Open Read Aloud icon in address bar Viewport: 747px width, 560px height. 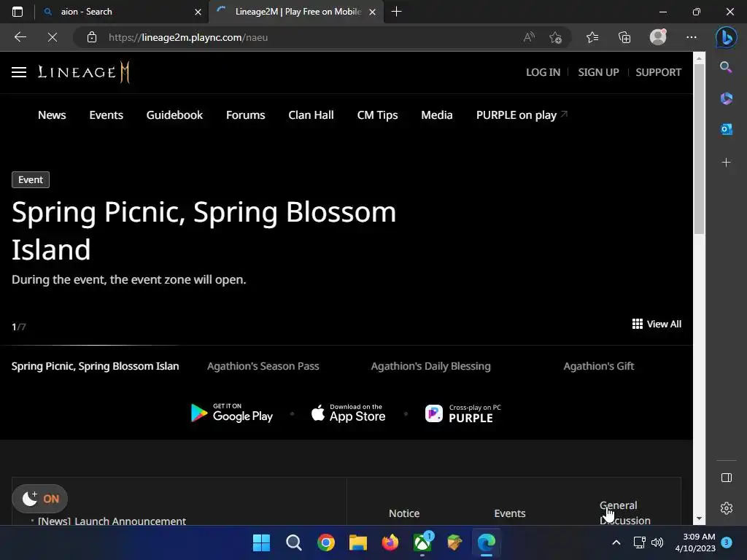point(529,37)
